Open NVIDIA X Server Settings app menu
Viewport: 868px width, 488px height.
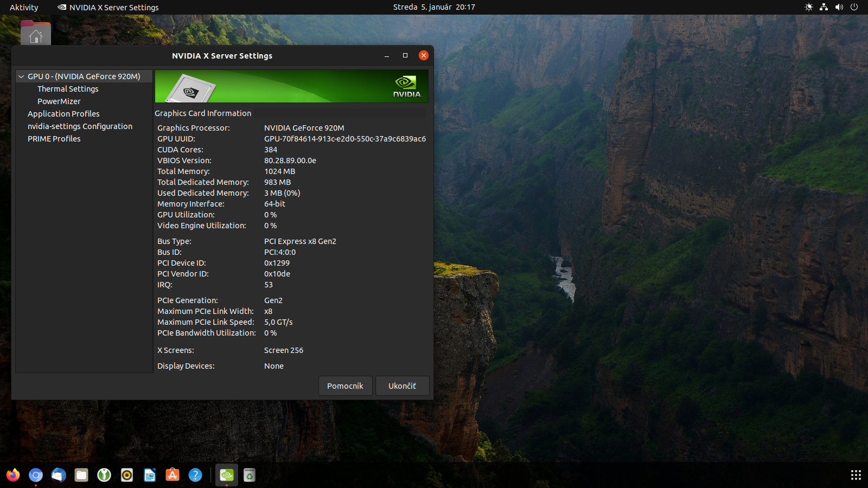[108, 7]
